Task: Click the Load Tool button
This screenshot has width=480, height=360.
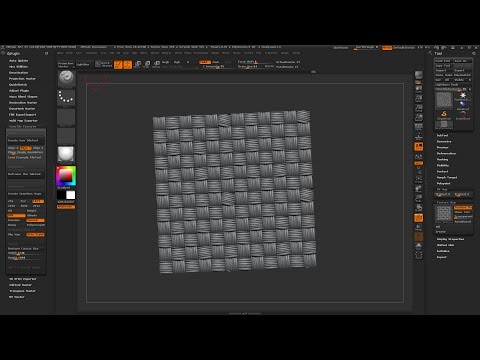Action: point(443,61)
